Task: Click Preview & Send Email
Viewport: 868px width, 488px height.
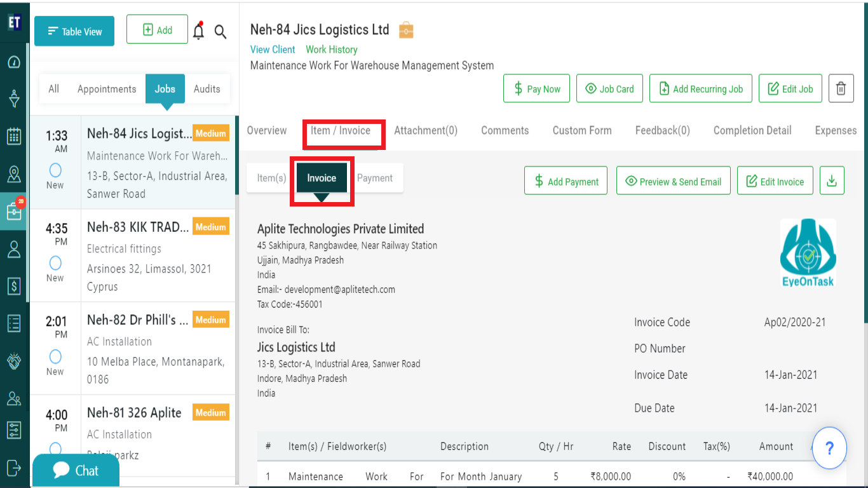Action: pos(674,180)
